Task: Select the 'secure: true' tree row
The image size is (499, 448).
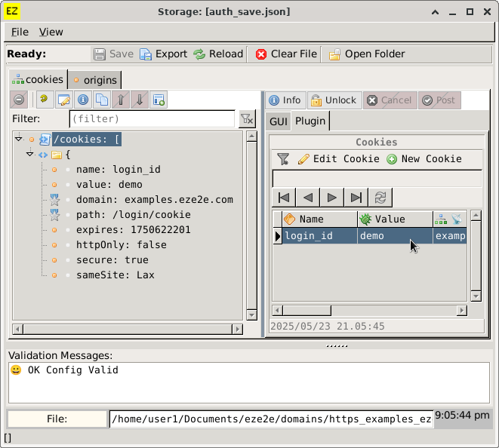Action: pos(112,260)
